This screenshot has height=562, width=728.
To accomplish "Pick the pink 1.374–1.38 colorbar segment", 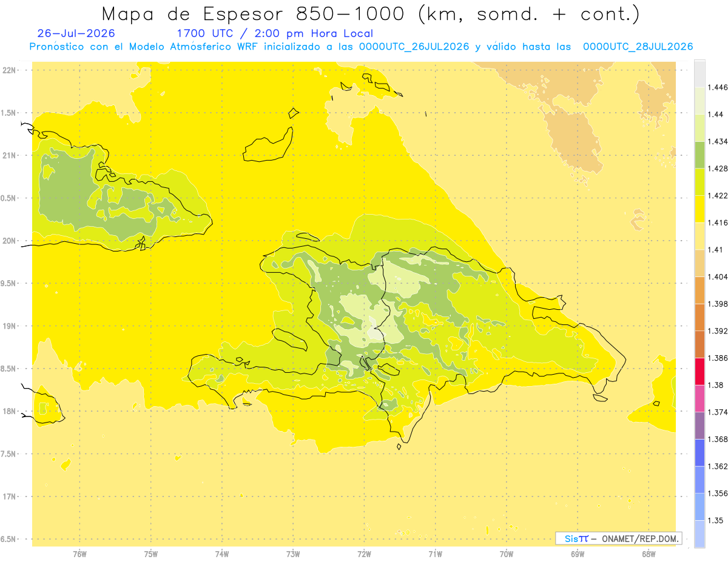I will click(x=699, y=398).
